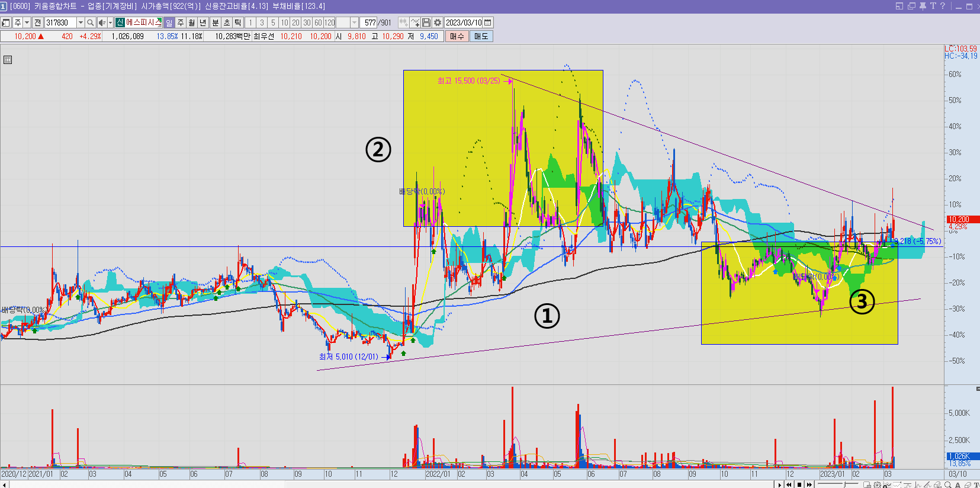Toggle the green 신 credit indicator button
The height and width of the screenshot is (488, 980).
point(120,23)
